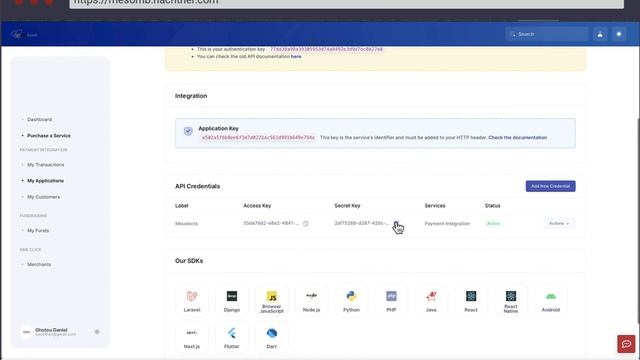Open the Laravel SDK card
This screenshot has width=640, height=360.
[x=192, y=300]
